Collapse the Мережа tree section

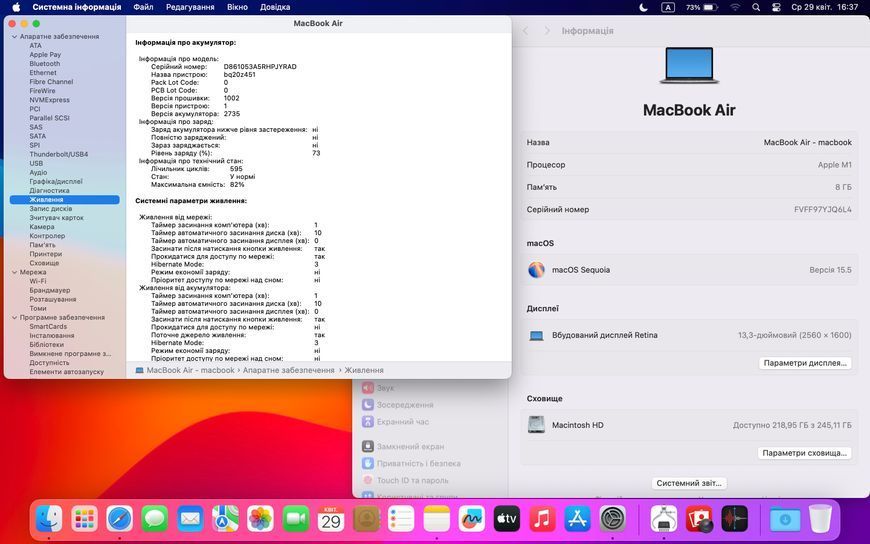14,273
